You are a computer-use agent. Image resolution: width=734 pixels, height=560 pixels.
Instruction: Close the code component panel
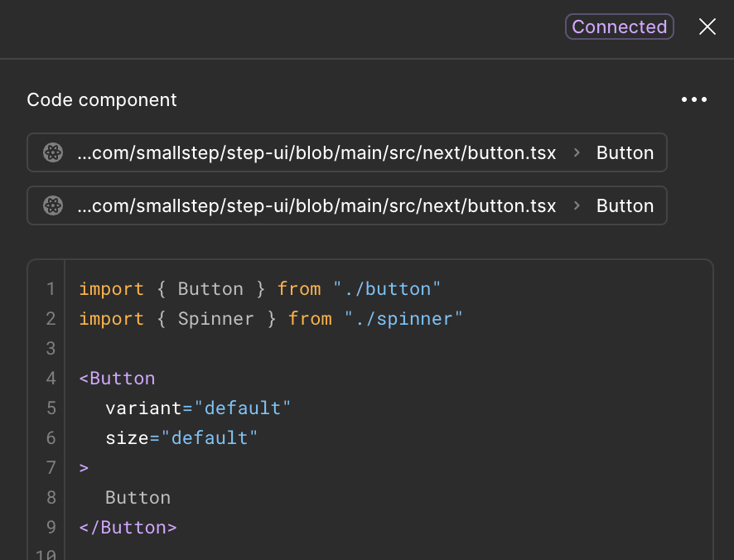(x=707, y=27)
